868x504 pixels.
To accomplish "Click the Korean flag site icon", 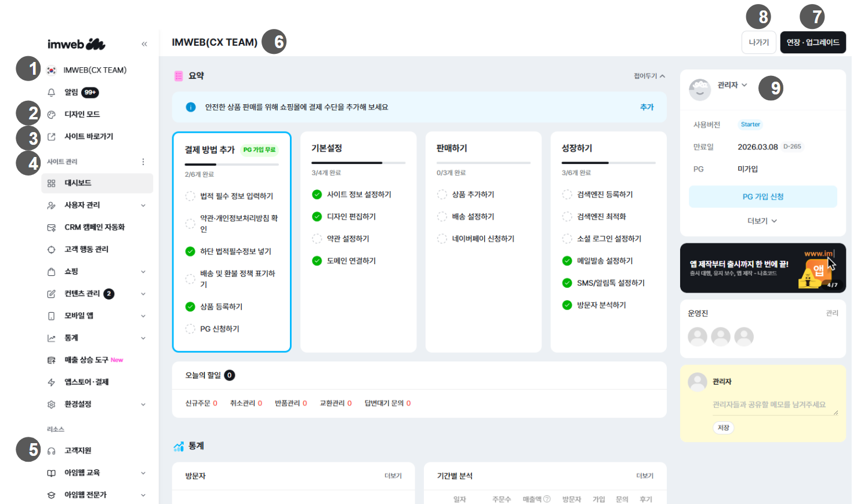I will tap(52, 70).
